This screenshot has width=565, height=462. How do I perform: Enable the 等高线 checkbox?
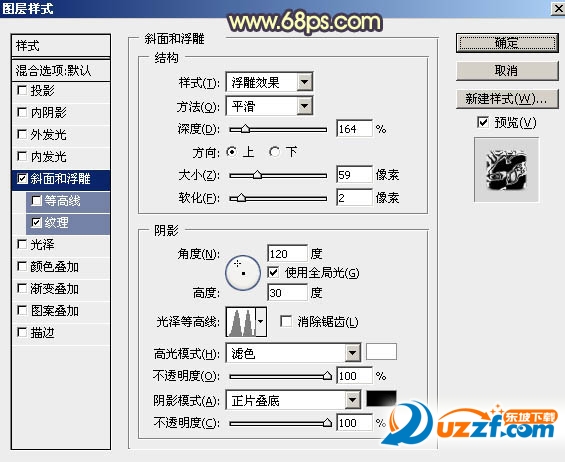36,200
